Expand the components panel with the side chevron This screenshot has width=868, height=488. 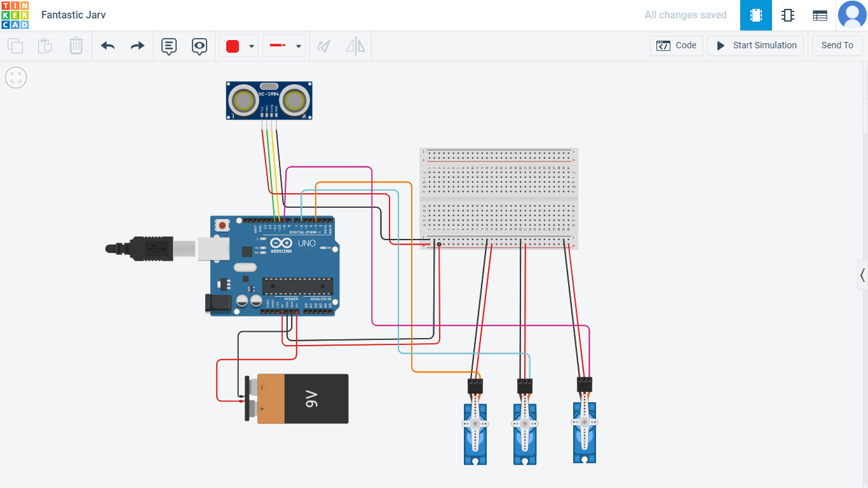pos(862,275)
